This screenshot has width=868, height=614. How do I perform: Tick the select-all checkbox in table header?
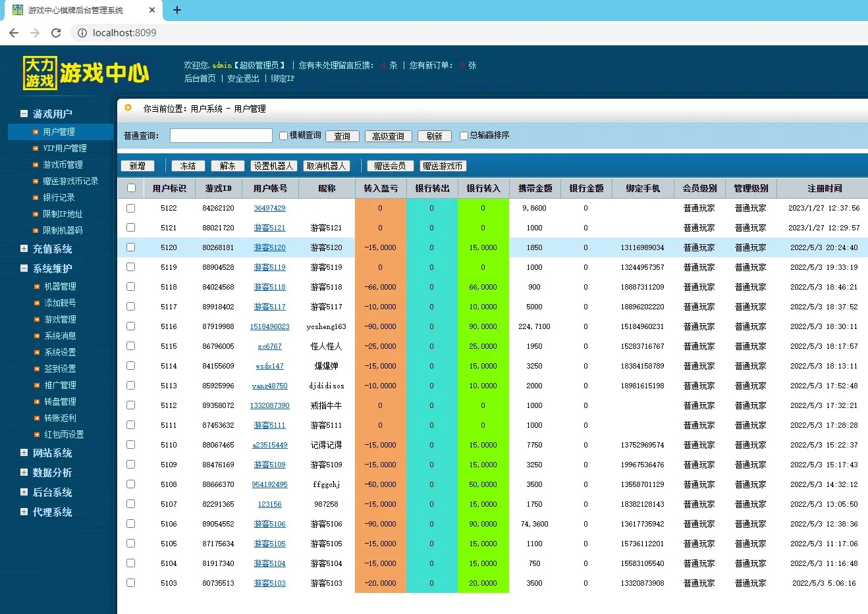point(131,188)
